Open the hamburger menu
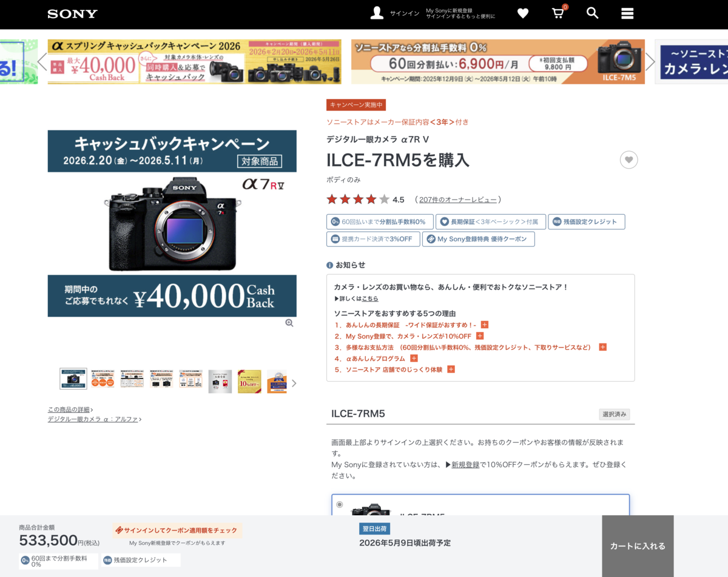Image resolution: width=728 pixels, height=577 pixels. pyautogui.click(x=627, y=13)
